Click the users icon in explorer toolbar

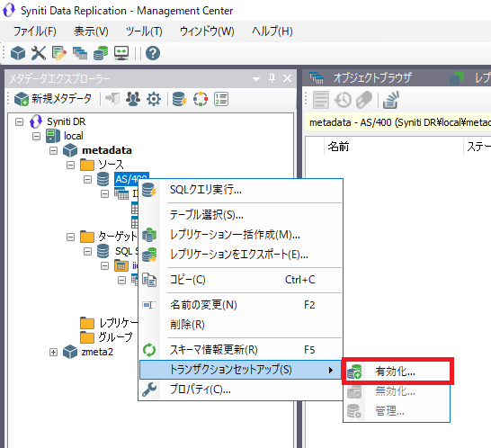[x=133, y=99]
